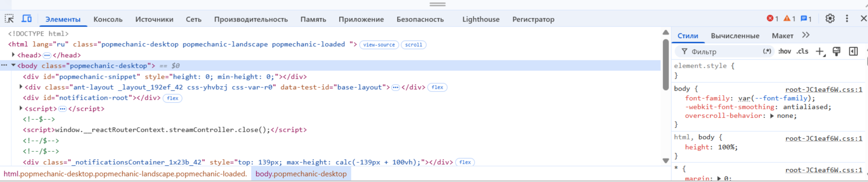868x182 pixels.
Task: Add a new style rule plus icon
Action: [820, 52]
